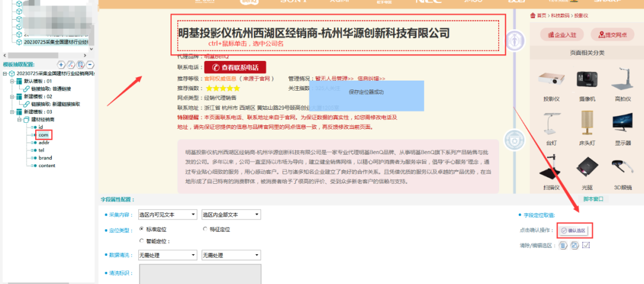Click the company name heading text

[x=314, y=33]
